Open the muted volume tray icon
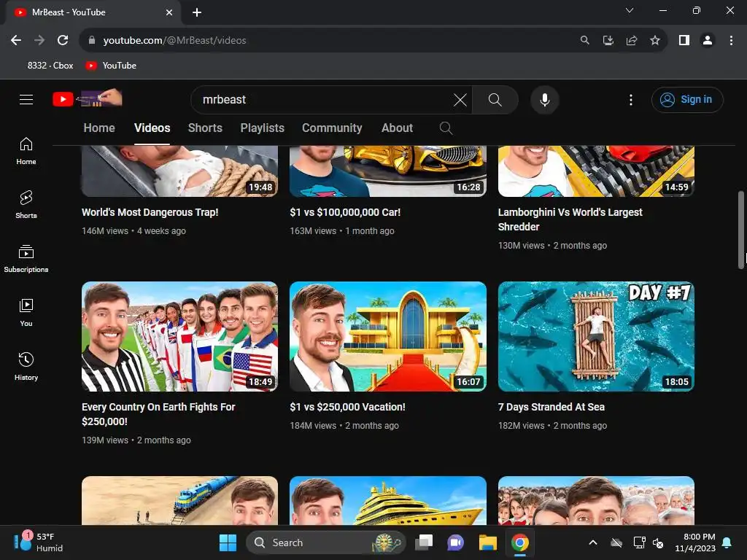This screenshot has height=560, width=747. [x=658, y=542]
